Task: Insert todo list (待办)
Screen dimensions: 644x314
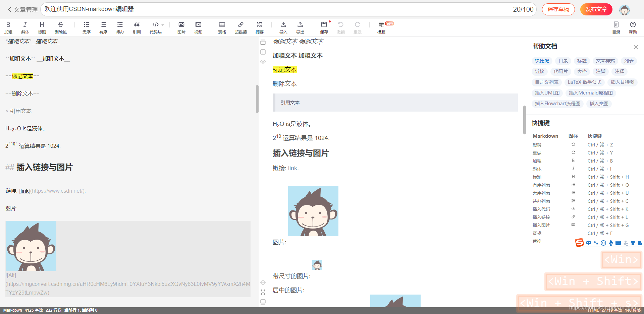Action: 120,27
